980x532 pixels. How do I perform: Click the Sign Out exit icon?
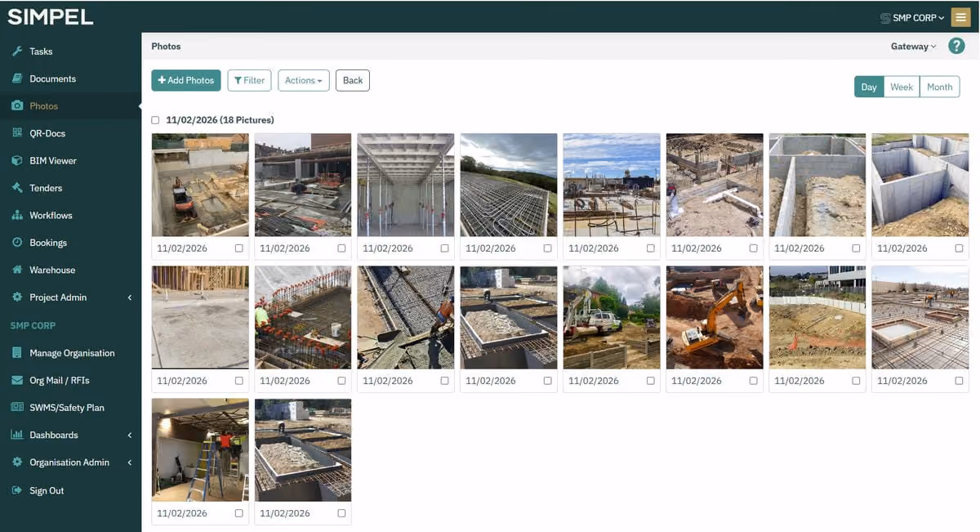(x=17, y=490)
